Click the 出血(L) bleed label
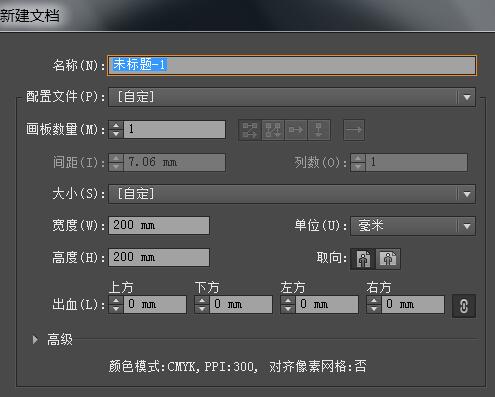Screen dimensions: 495x397 79,305
